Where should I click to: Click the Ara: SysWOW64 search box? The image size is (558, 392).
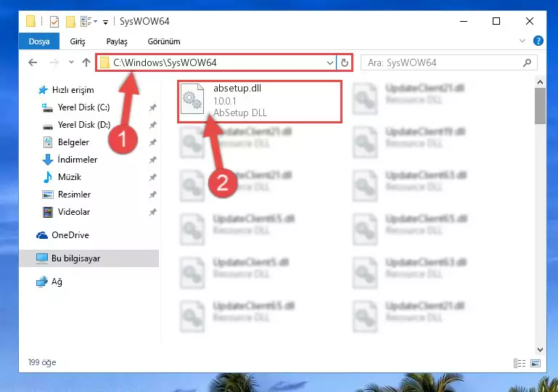coord(448,62)
